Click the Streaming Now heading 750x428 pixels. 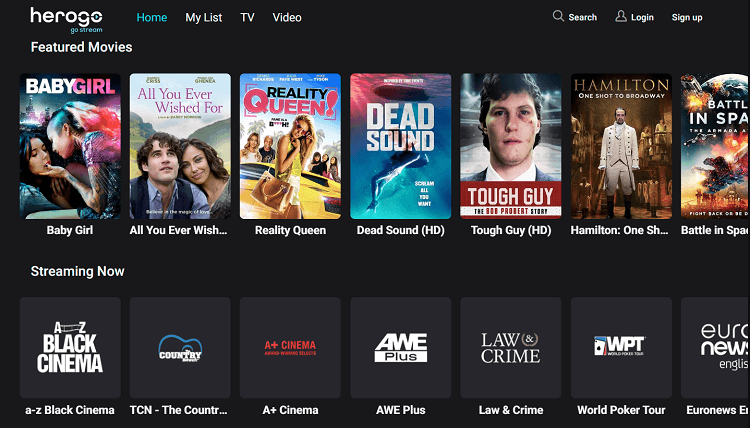coord(77,271)
